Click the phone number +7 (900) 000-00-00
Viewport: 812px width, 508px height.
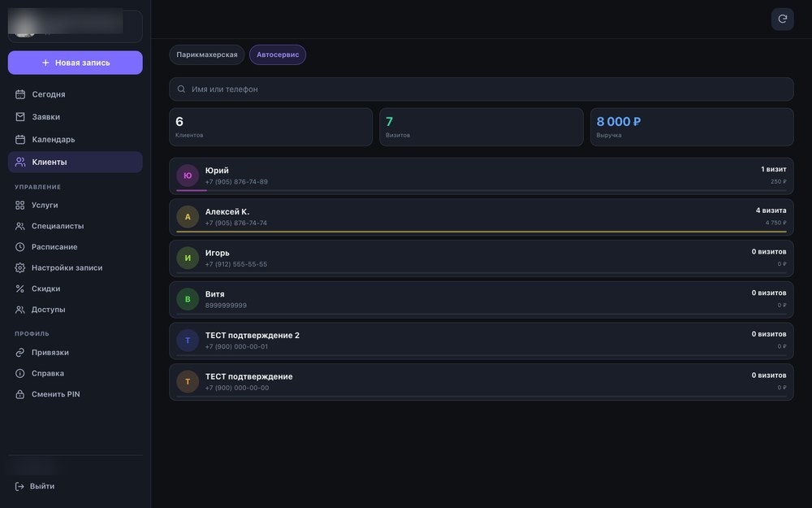click(237, 388)
